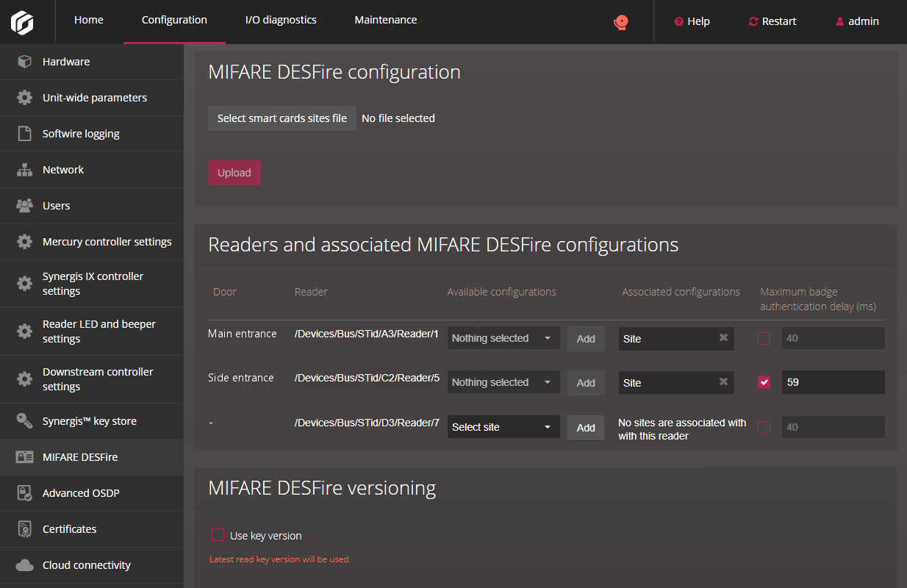
Task: Open Cloud connectivity settings
Action: coord(86,565)
